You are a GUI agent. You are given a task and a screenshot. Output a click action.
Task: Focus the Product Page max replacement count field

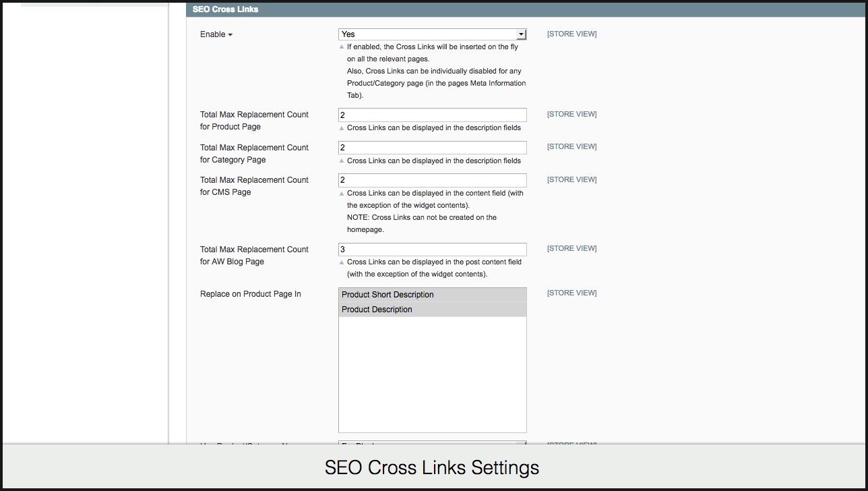click(432, 115)
